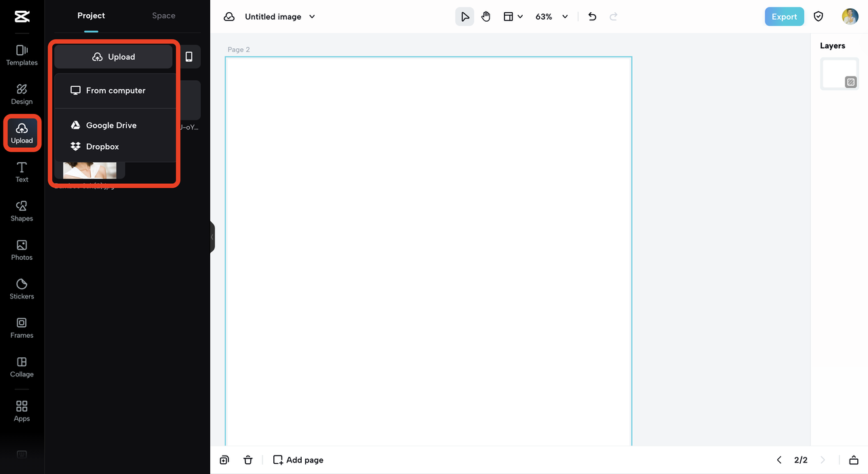
Task: Open the Apps panel
Action: pos(22,411)
